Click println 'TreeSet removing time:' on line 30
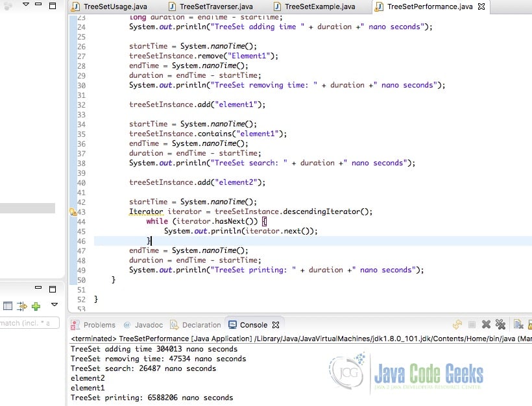 point(287,85)
